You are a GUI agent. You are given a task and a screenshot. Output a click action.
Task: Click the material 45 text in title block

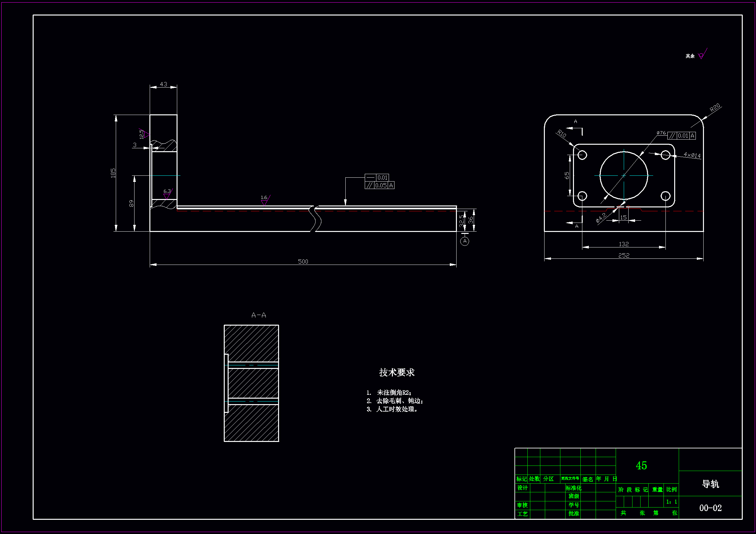[x=641, y=466]
